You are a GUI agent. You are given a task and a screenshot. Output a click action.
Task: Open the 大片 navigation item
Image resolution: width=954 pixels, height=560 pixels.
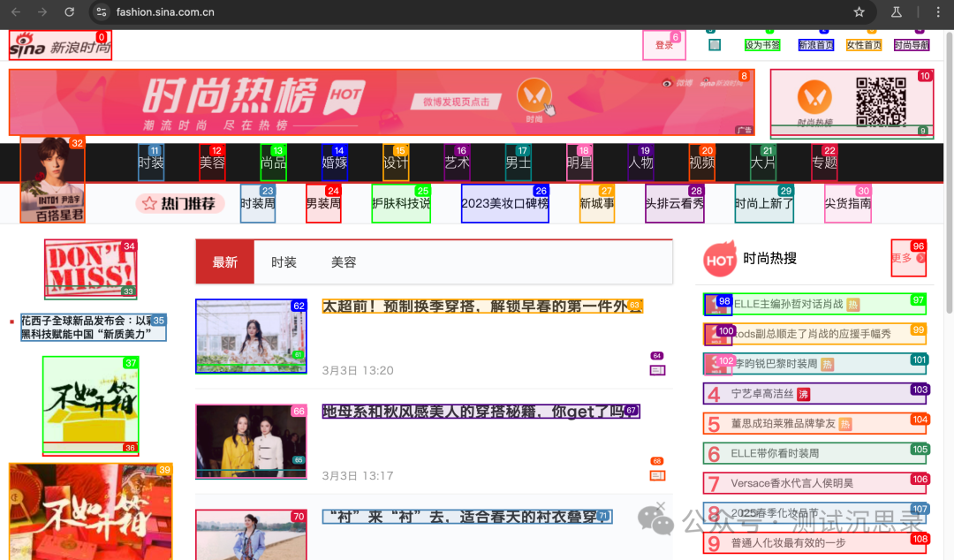point(763,163)
